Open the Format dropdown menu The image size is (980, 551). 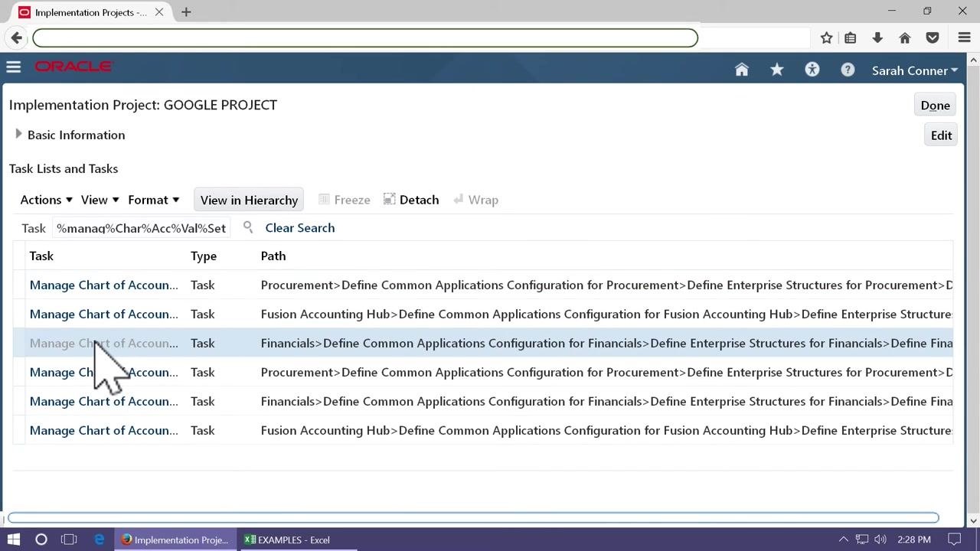pos(154,200)
